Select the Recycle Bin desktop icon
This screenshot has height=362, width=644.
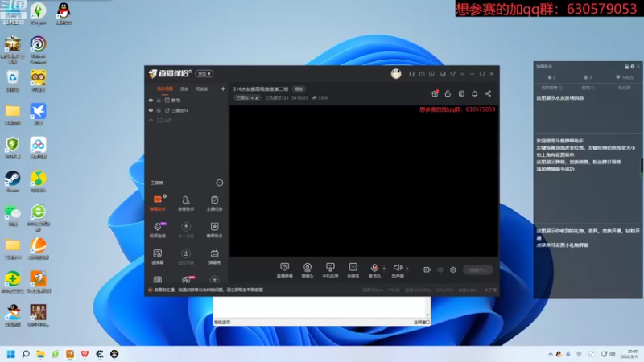(13, 80)
